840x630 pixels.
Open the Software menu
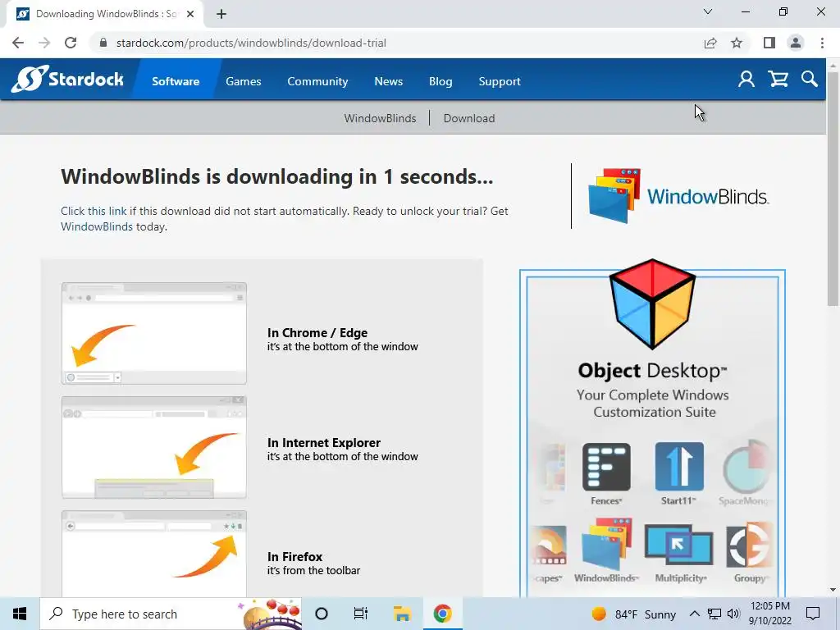[176, 81]
